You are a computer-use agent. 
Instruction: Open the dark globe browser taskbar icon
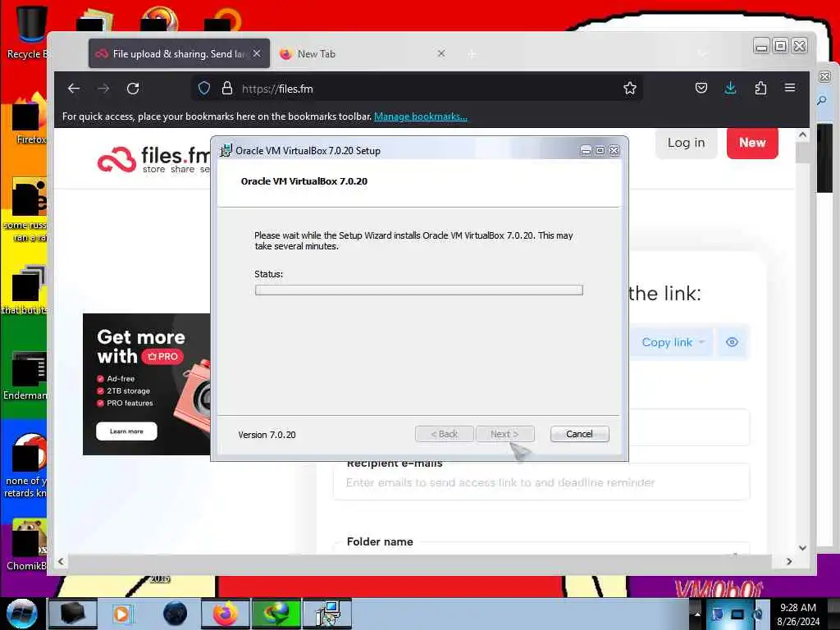click(176, 614)
